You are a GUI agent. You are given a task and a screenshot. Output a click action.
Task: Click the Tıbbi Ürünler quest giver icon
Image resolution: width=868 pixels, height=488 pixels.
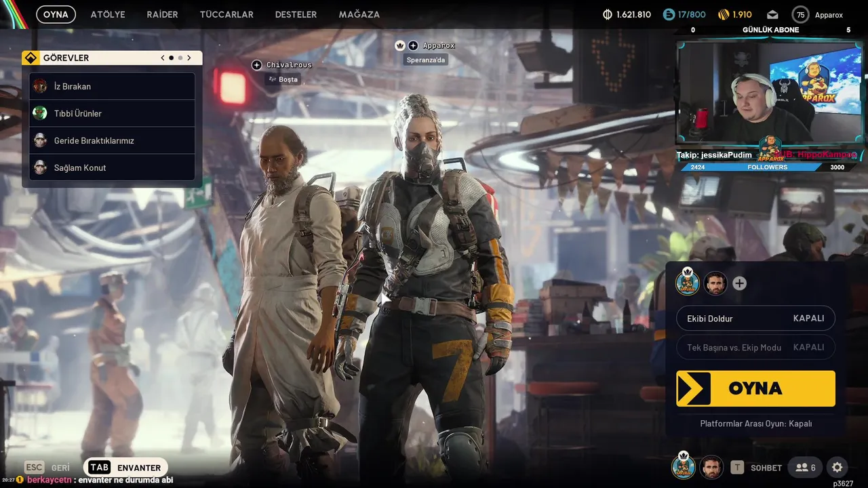[x=40, y=113]
